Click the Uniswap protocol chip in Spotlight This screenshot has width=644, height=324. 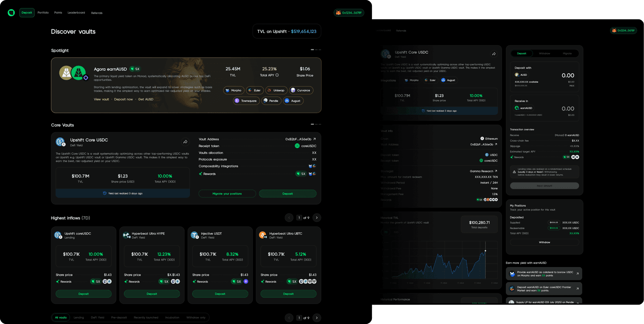click(x=276, y=90)
